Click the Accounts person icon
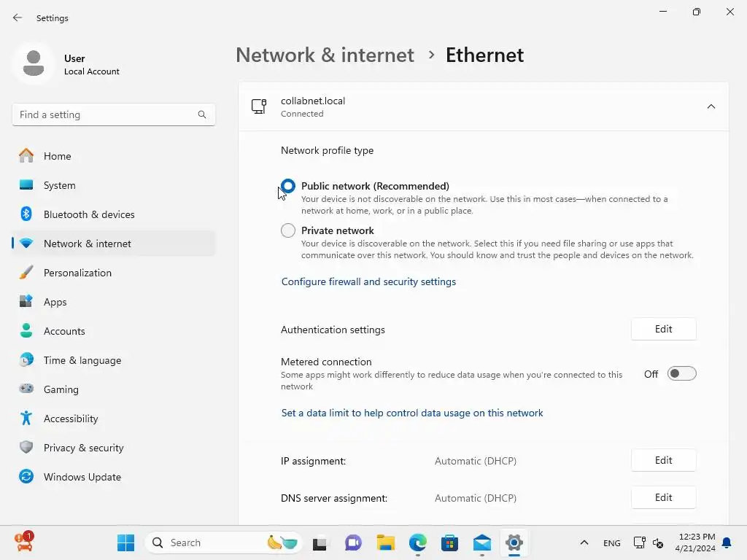This screenshot has width=747, height=560. tap(26, 331)
